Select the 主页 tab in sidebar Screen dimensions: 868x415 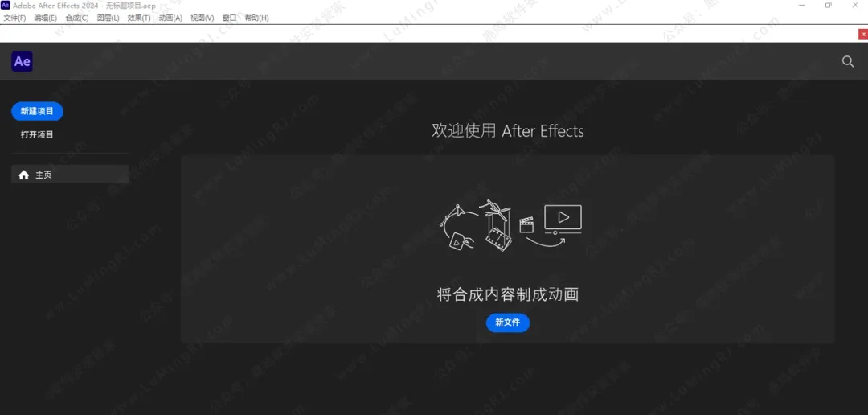pyautogui.click(x=70, y=175)
